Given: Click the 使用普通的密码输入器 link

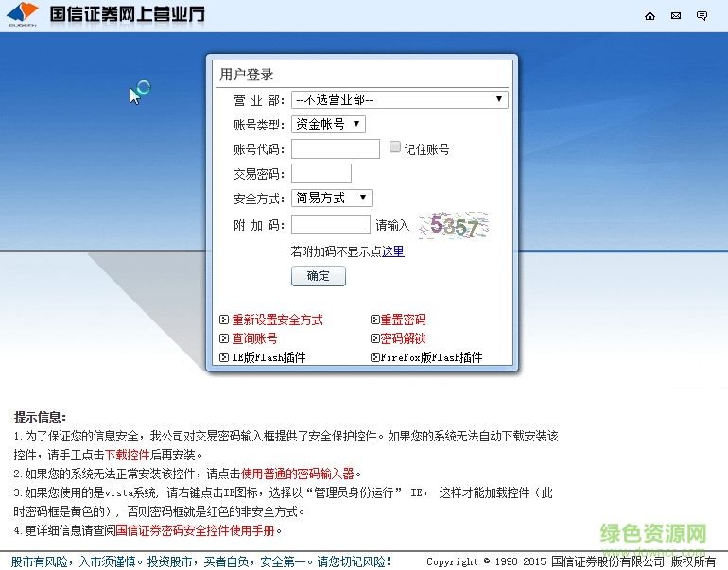Looking at the screenshot, I should [298, 474].
